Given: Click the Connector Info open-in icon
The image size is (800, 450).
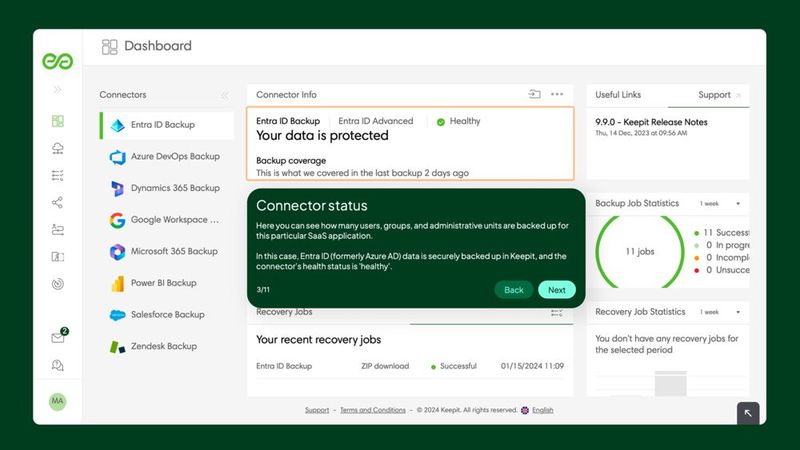Looking at the screenshot, I should click(x=534, y=94).
